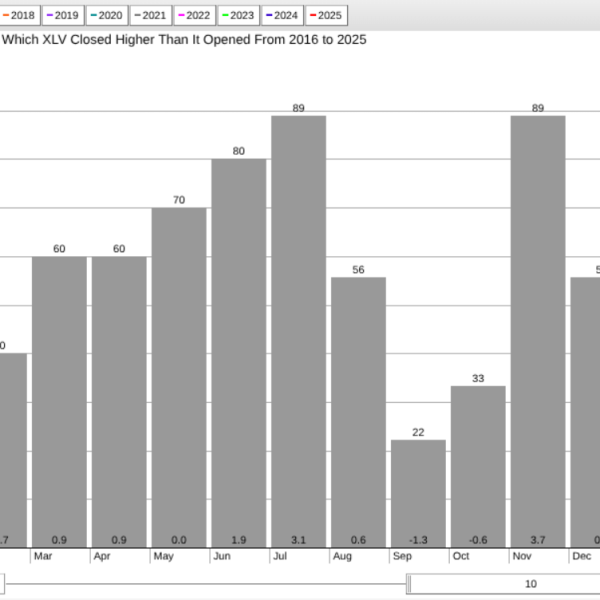Select the June bar labeled 80
Viewport: 600px width, 600px height.
(x=239, y=353)
